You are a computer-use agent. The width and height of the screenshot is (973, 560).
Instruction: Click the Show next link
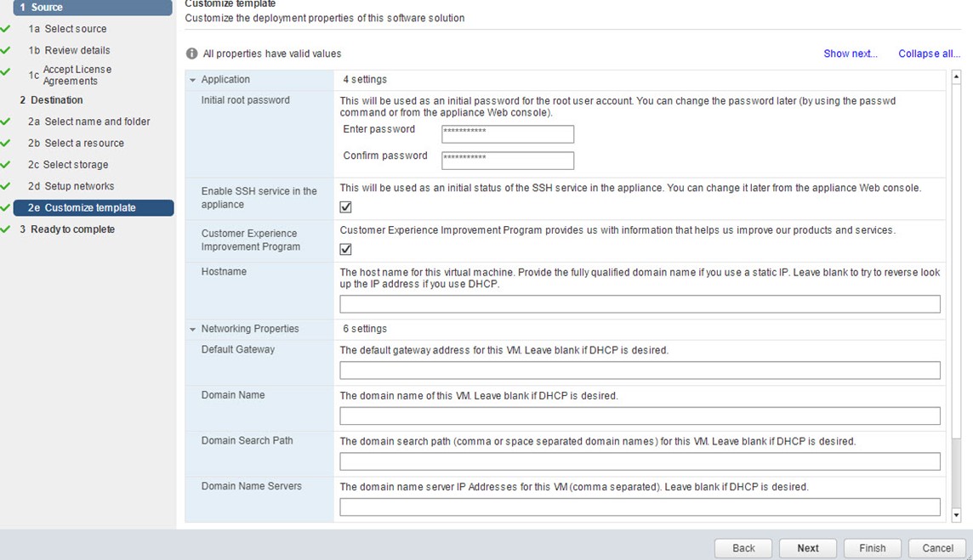point(850,54)
